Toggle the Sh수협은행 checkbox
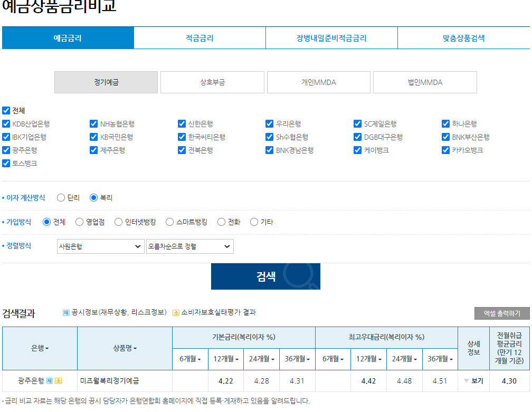The height and width of the screenshot is (412, 532). point(269,137)
